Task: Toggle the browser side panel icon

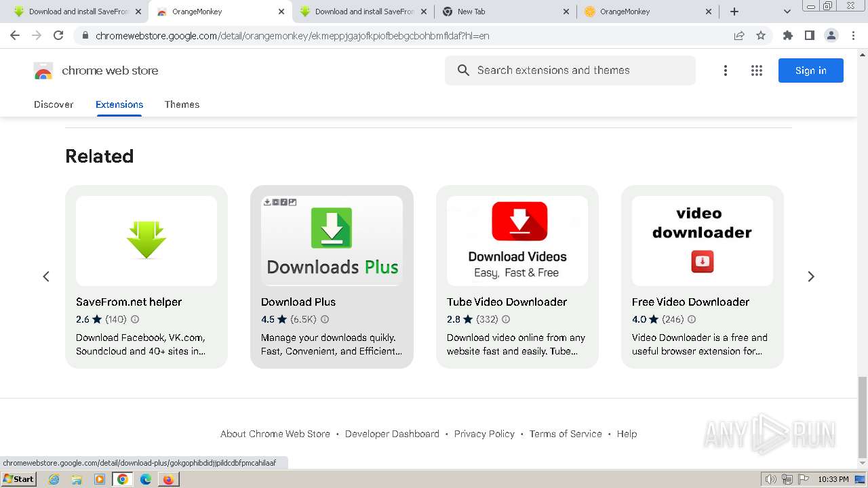Action: pyautogui.click(x=810, y=35)
